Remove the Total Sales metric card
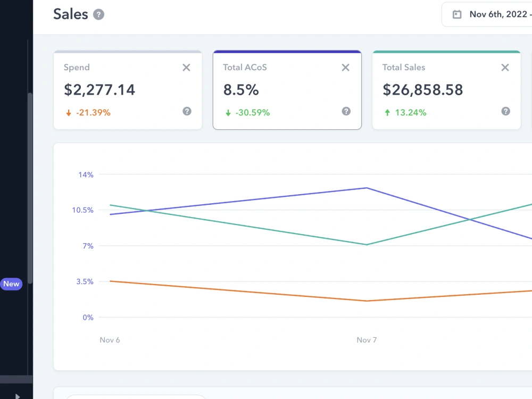 click(505, 68)
